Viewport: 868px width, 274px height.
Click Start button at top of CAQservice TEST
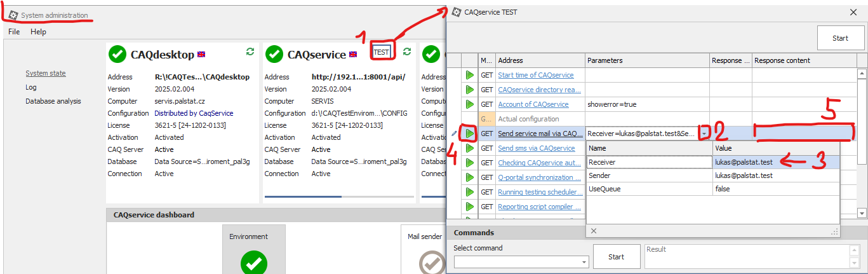839,38
